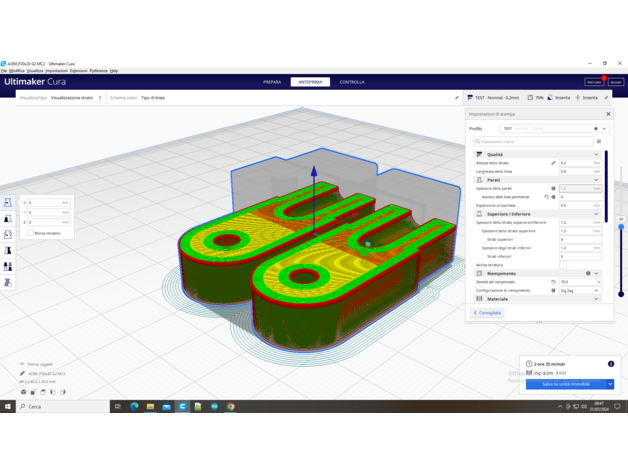Click Salva su unità rimovibile button
This screenshot has height=472, width=628.
point(565,384)
